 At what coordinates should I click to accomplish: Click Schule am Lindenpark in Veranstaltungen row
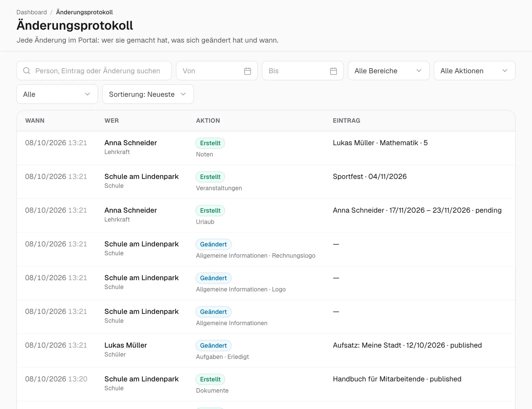(x=142, y=177)
